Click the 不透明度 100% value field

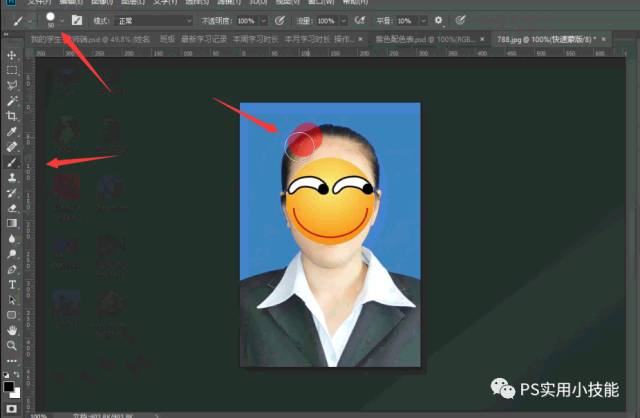coord(247,20)
